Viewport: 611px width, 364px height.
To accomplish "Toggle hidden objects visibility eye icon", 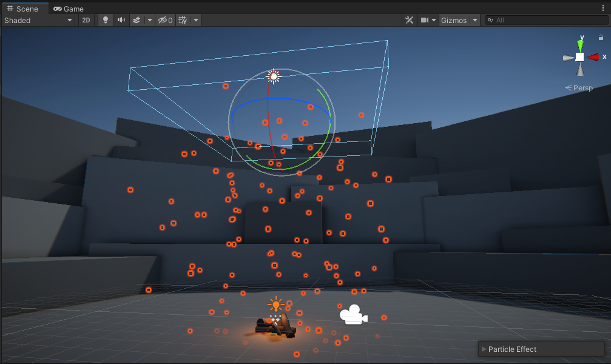I will click(x=165, y=20).
